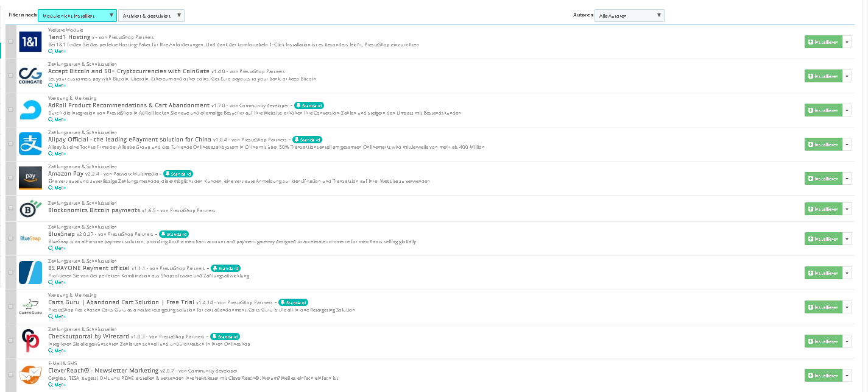Select checkbox for Checkoutportal by Wirecard
Viewport: 868px width, 392px height.
(10, 341)
